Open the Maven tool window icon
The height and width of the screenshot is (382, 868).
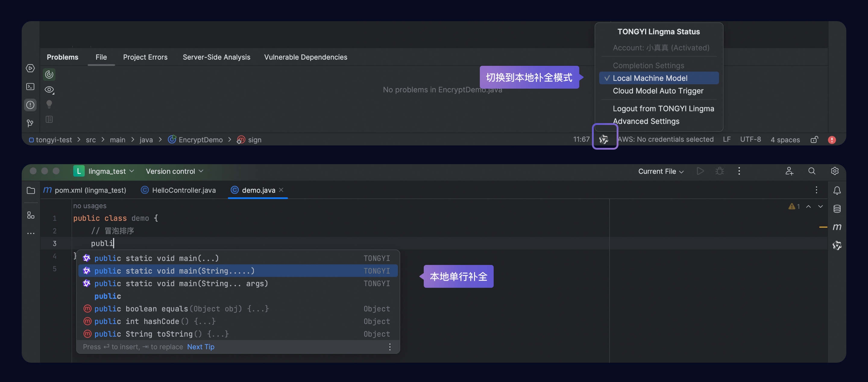pos(837,227)
